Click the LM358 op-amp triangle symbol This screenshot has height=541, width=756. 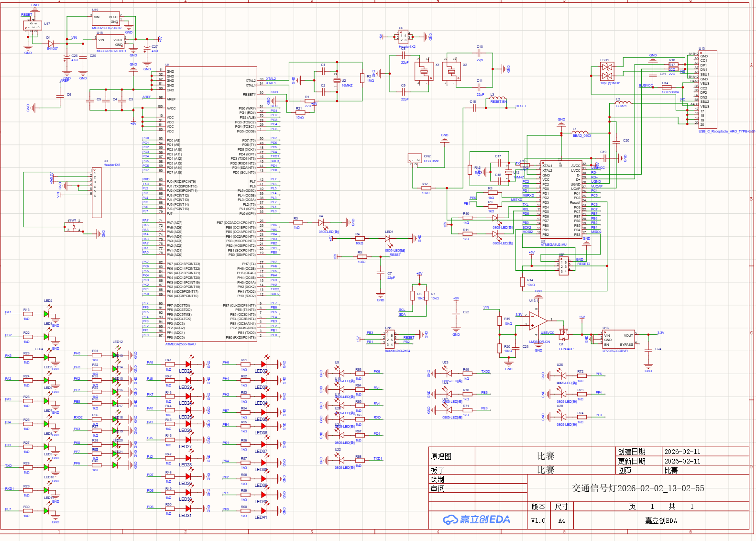(x=537, y=320)
